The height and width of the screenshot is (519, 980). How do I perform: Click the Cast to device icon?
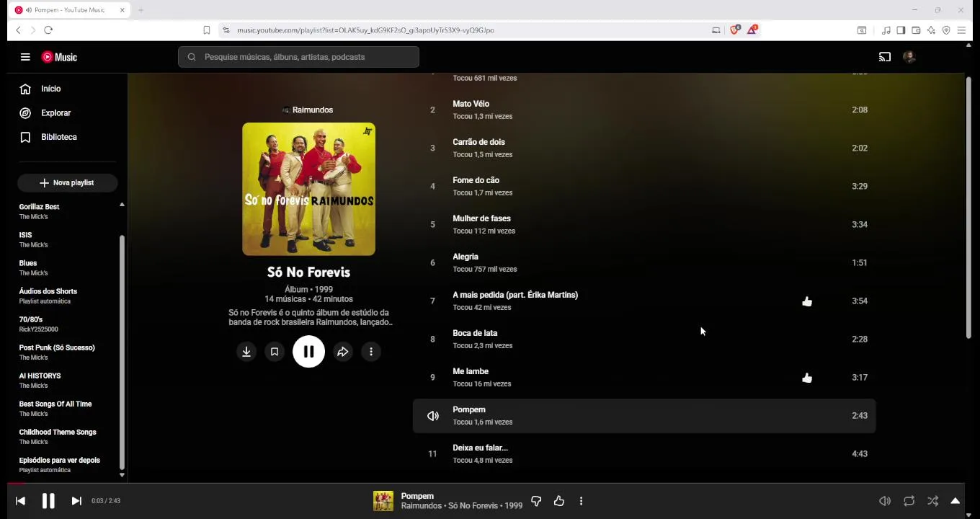pyautogui.click(x=885, y=57)
